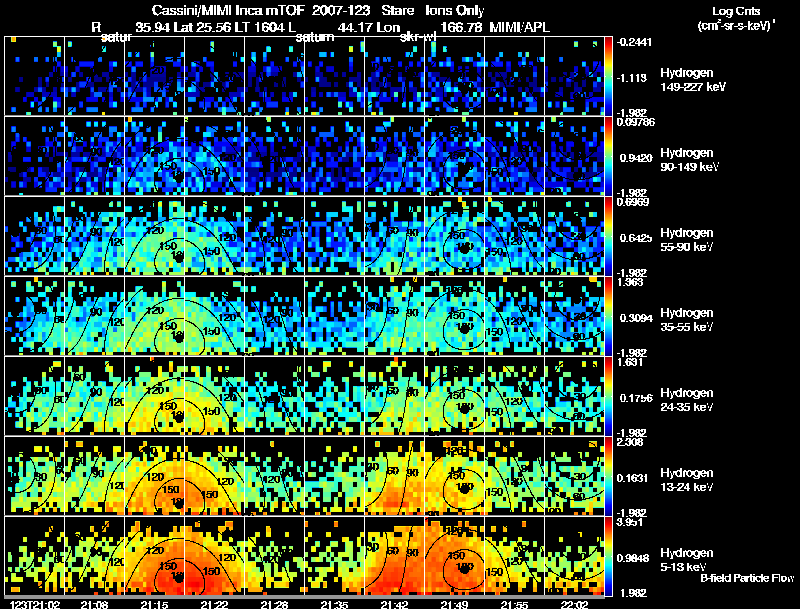The width and height of the screenshot is (800, 609).
Task: Click the "21:42" time axis label
Action: pyautogui.click(x=394, y=604)
